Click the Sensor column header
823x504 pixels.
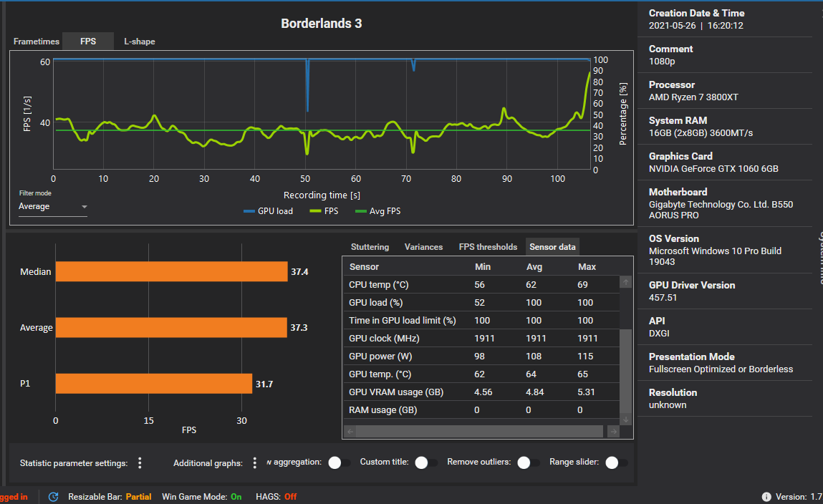pos(365,267)
